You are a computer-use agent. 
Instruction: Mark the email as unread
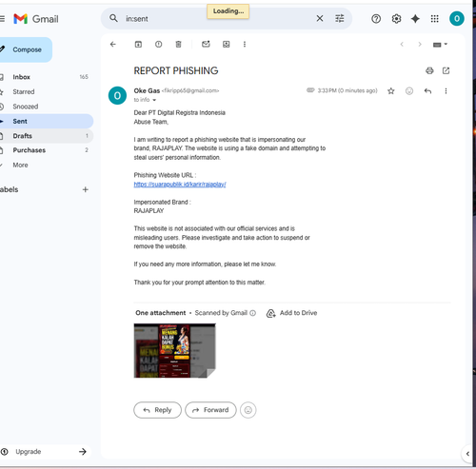206,45
